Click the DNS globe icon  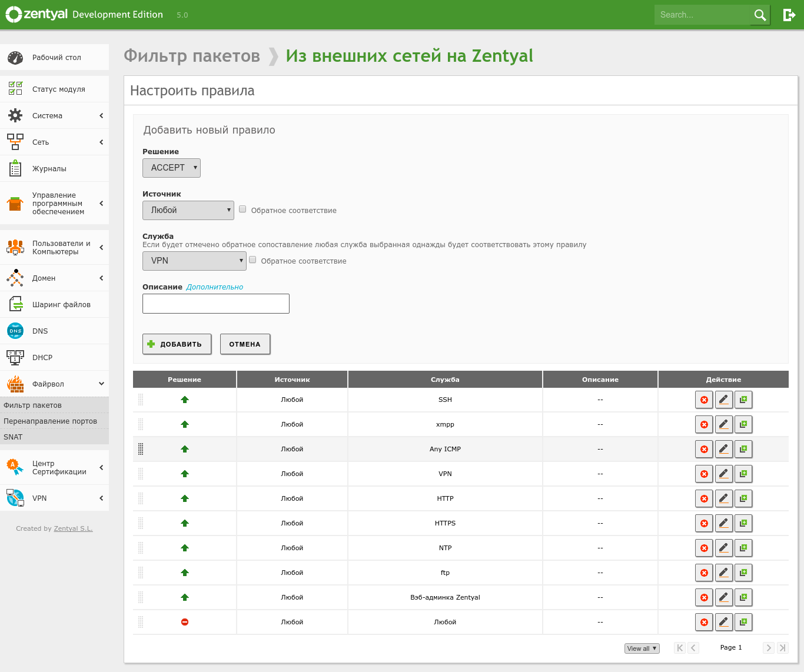[x=15, y=331]
